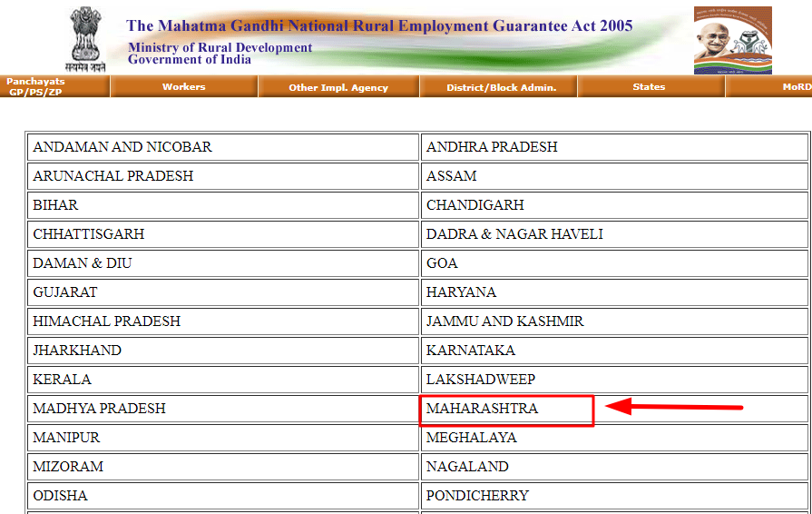Choose ARUNACHAL PRADESH state

pos(113,176)
